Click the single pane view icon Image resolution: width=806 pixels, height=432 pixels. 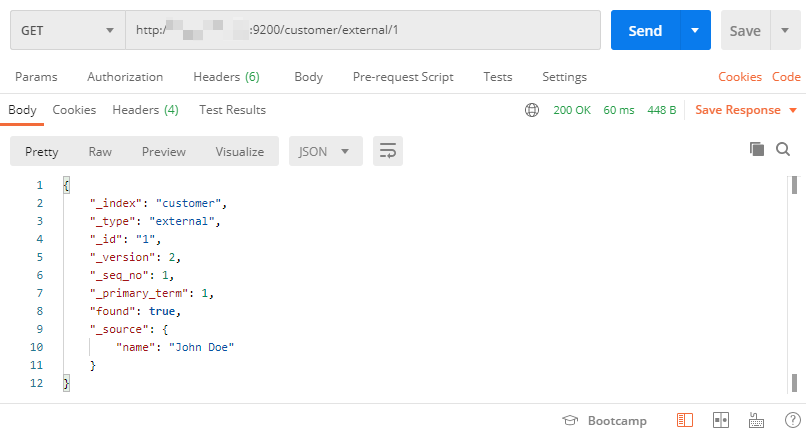click(x=685, y=420)
